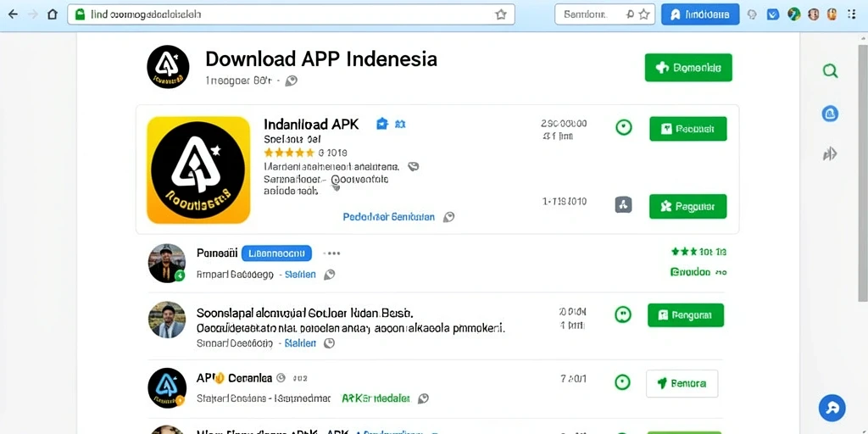Open the 'Indanlload APK' title
868x434 pixels.
pos(311,124)
